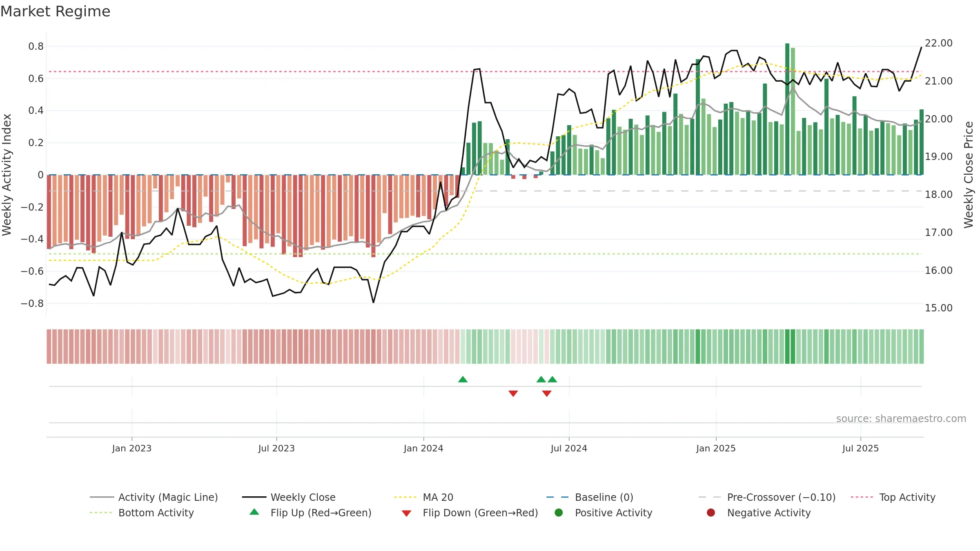Click the green Flip Up legend triangle

point(254,512)
